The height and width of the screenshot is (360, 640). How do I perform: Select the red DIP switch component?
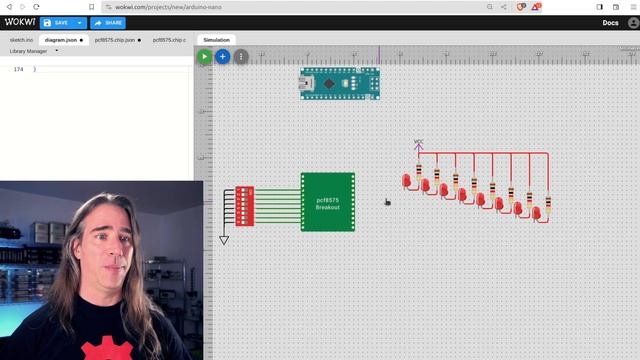point(244,206)
